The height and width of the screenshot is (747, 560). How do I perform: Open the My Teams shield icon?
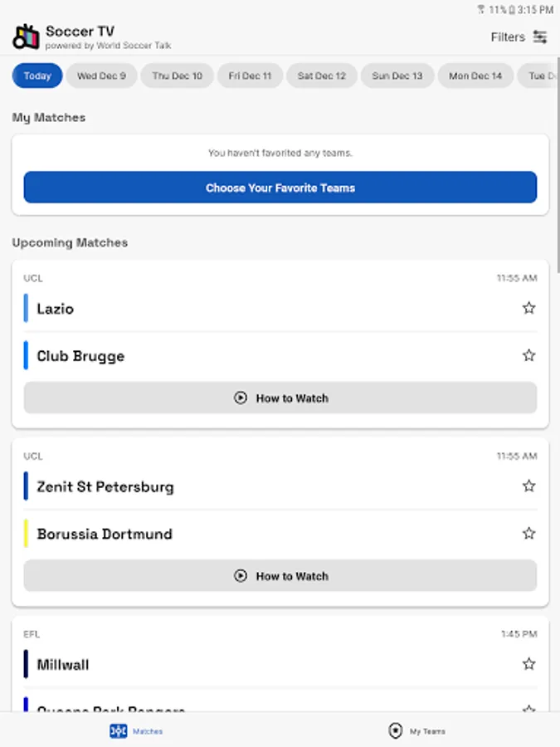tap(396, 731)
